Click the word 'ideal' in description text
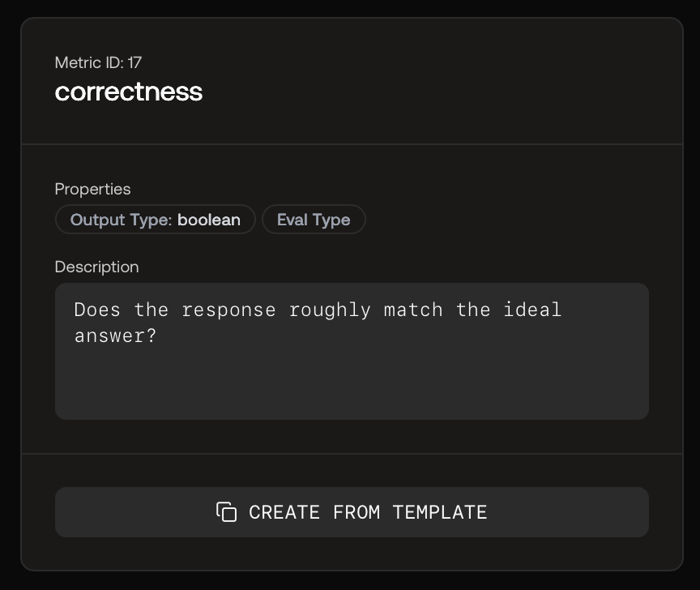700x590 pixels. 532,310
